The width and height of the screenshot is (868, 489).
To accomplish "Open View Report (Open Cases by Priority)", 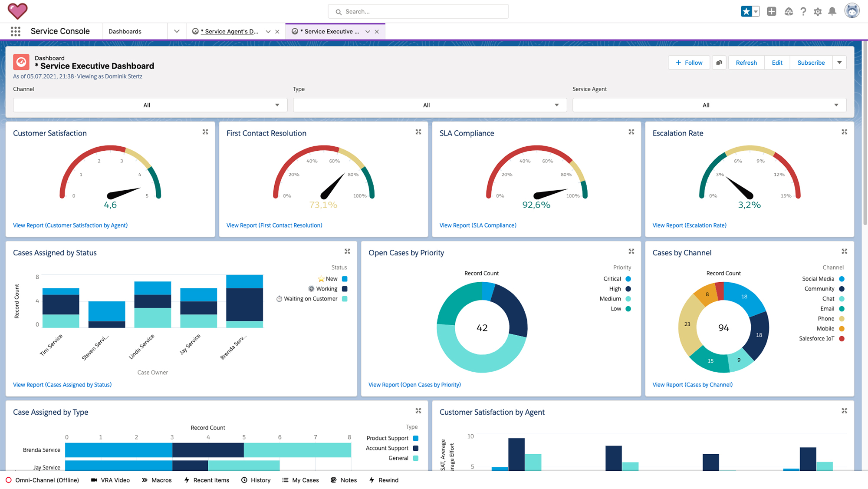I will click(x=414, y=385).
